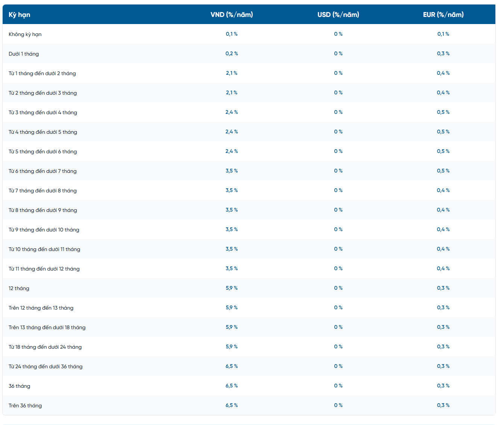Click EUR rate in the 'Trên 36 tháng' row
This screenshot has height=425, width=504.
(x=443, y=405)
